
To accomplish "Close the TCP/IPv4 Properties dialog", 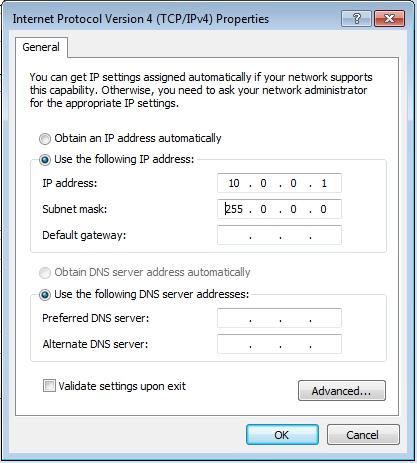I will (x=389, y=18).
